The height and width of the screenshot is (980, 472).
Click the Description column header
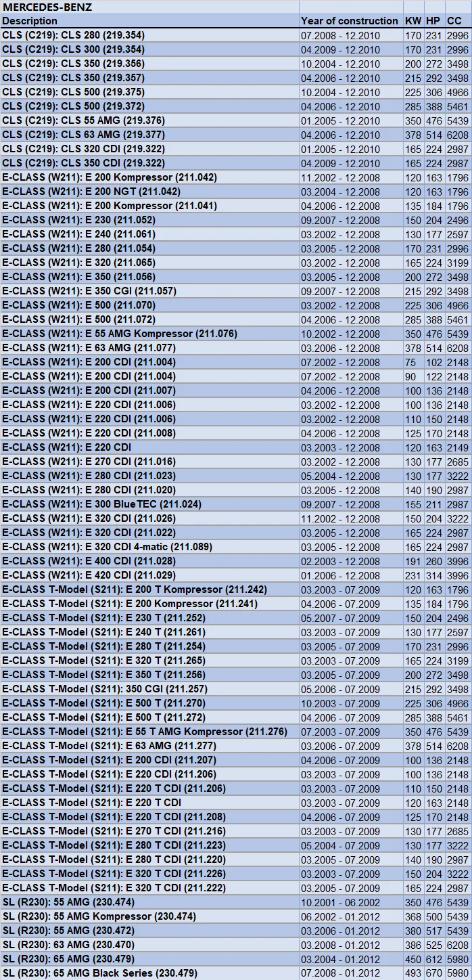[149, 21]
